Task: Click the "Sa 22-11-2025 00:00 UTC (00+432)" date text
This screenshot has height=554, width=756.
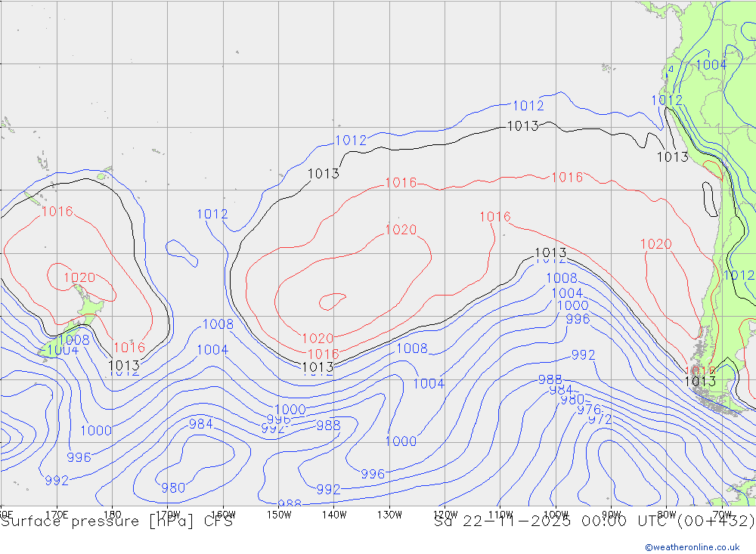Action: pos(594,522)
